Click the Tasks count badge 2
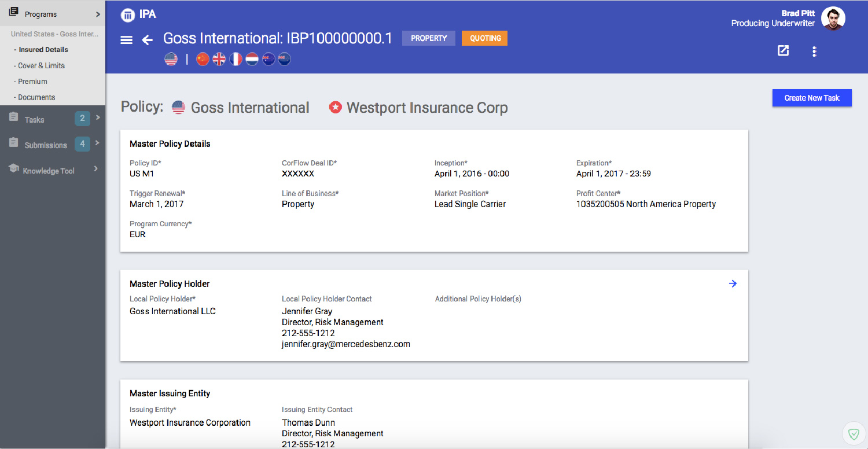 point(82,118)
